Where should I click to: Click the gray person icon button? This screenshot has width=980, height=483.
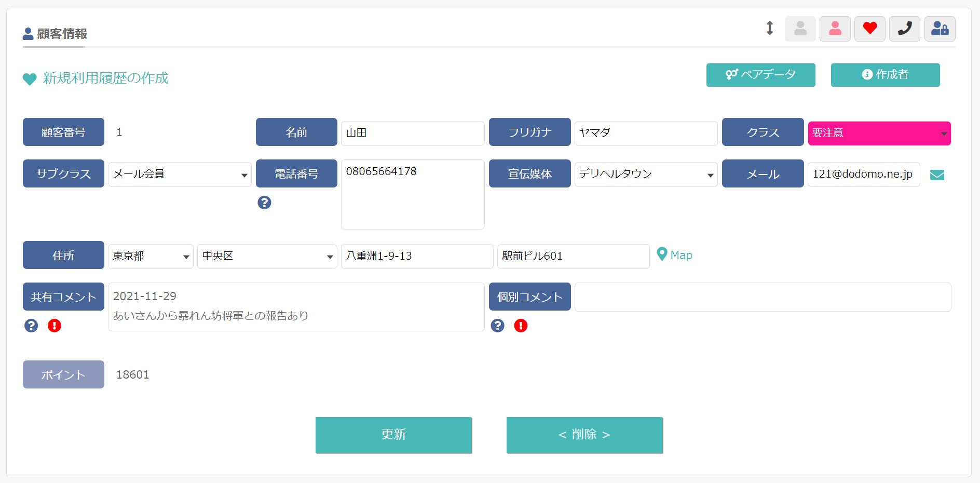tap(800, 29)
